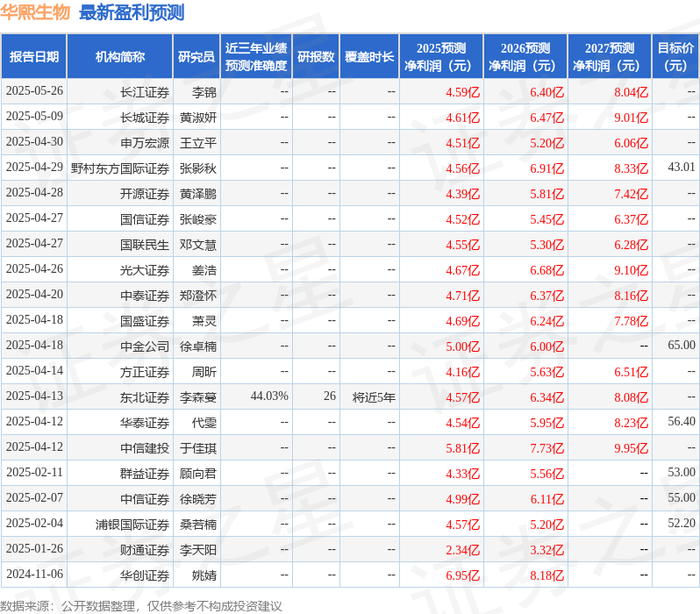700x614 pixels.
Task: Click the 覆盖时长 column header
Action: tap(369, 57)
